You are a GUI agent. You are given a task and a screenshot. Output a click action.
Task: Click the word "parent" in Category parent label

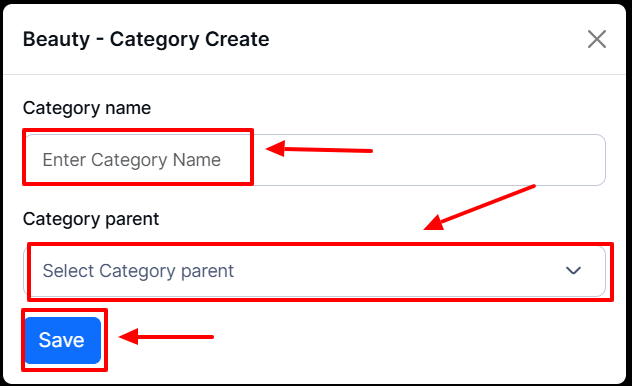[x=132, y=220]
